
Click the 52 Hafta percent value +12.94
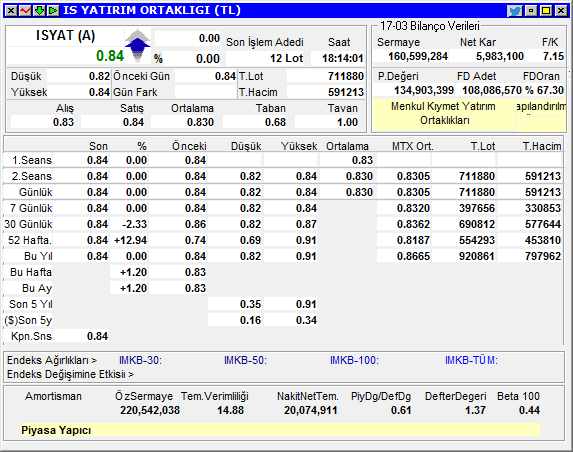click(130, 240)
